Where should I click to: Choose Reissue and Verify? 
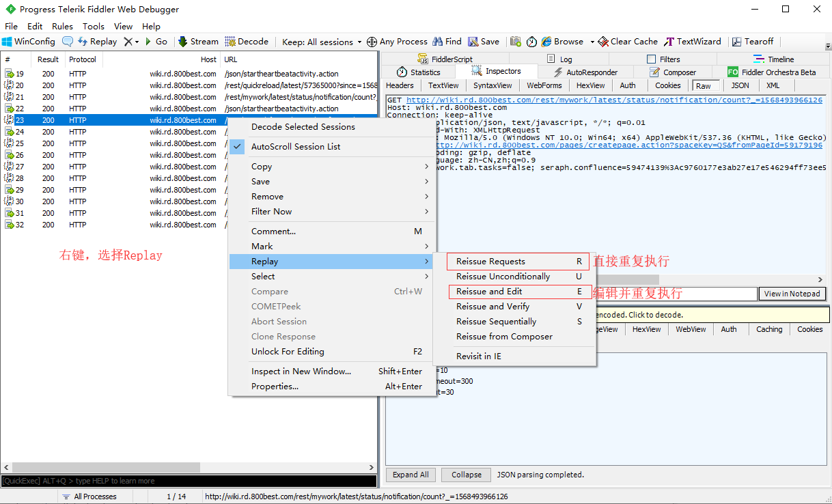click(x=515, y=307)
